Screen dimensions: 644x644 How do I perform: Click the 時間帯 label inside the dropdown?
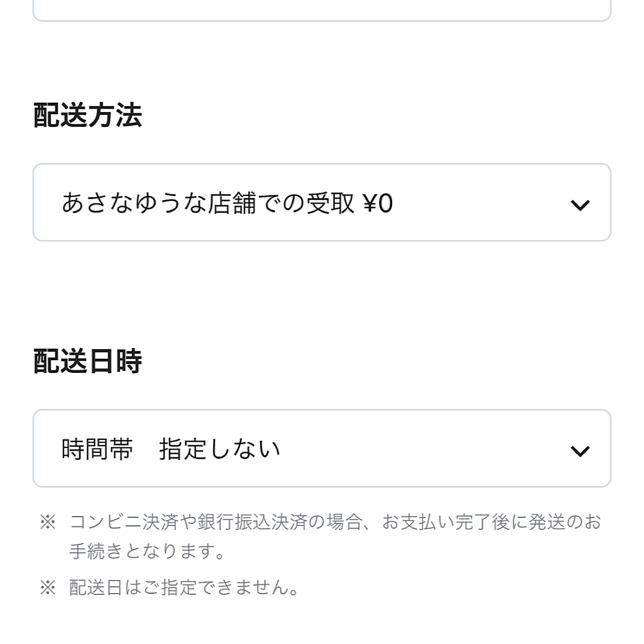click(97, 449)
